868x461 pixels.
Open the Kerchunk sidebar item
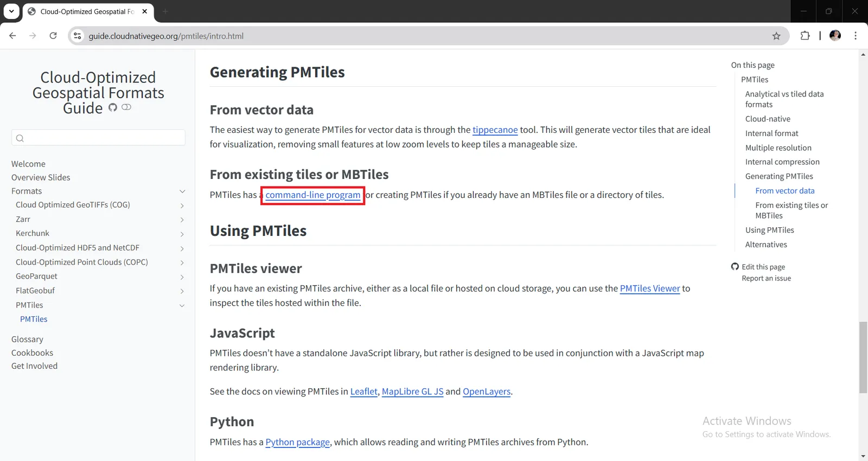[x=33, y=233]
